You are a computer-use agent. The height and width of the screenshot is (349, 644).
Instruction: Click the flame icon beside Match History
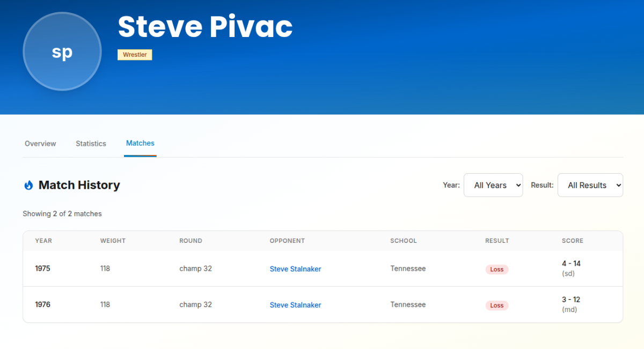(x=28, y=185)
